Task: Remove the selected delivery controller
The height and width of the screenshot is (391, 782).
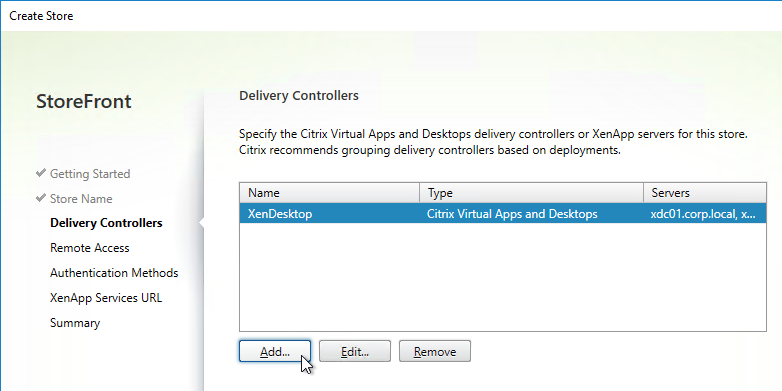Action: pos(434,351)
